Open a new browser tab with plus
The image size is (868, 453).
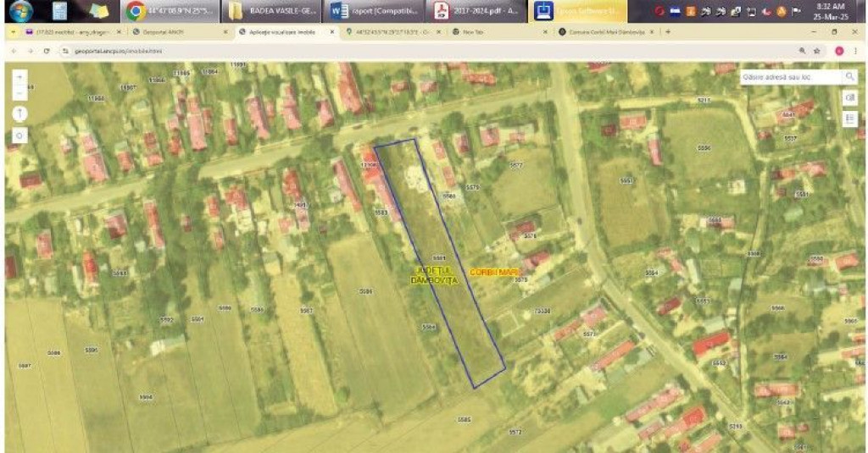coord(668,31)
